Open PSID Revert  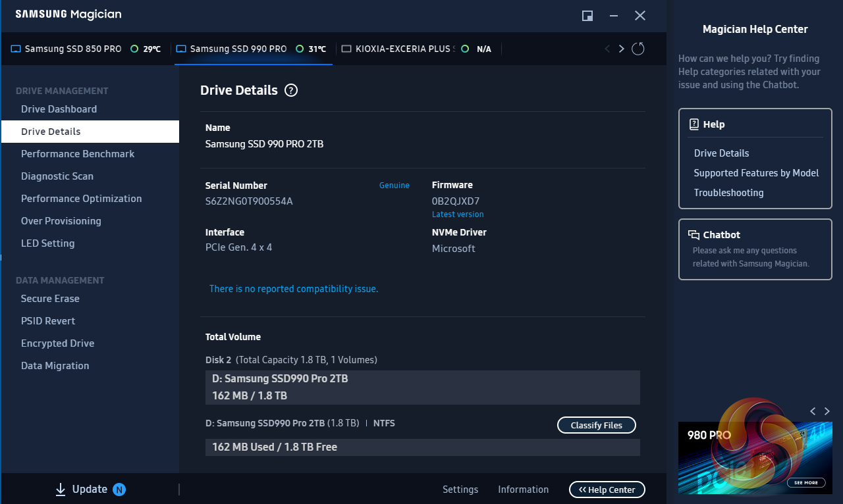click(48, 321)
